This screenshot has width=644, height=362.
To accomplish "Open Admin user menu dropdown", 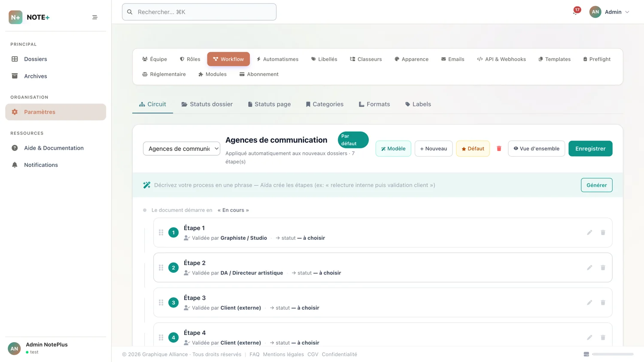I will (610, 12).
